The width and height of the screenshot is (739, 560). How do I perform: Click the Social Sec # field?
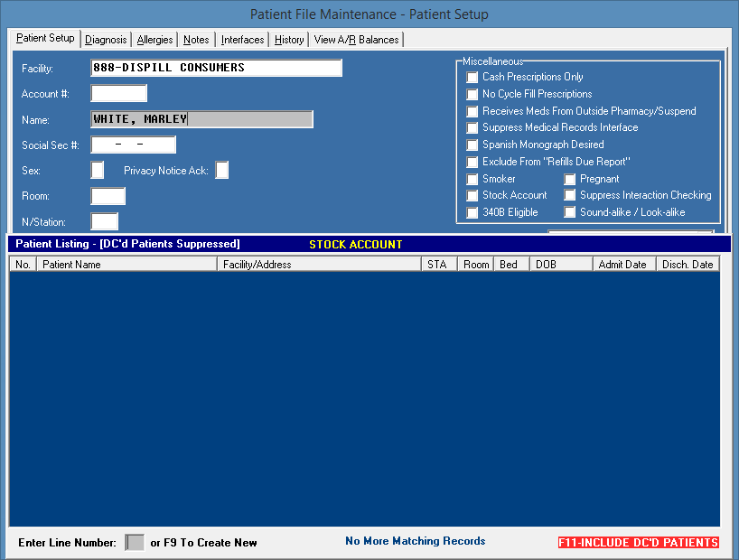pyautogui.click(x=133, y=145)
